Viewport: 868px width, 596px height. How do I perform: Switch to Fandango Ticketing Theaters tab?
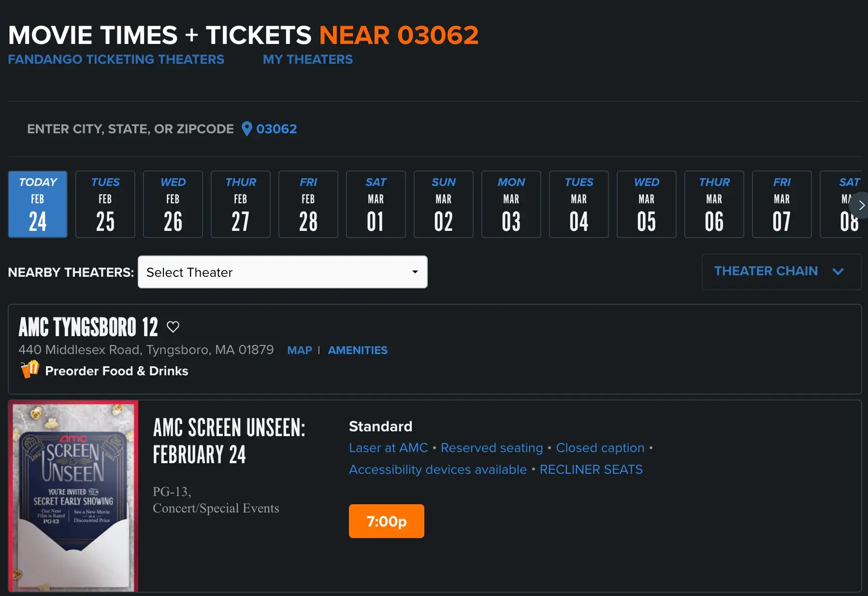[116, 59]
